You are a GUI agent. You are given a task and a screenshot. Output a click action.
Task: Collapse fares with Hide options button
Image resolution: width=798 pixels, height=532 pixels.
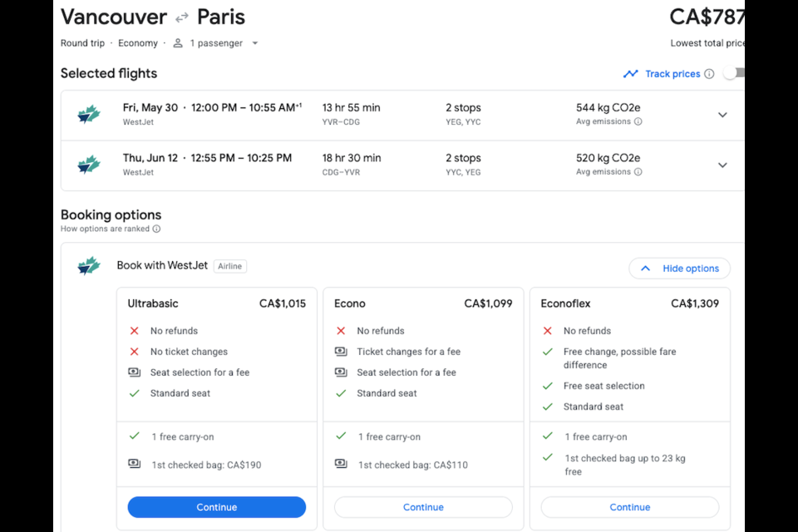point(679,268)
